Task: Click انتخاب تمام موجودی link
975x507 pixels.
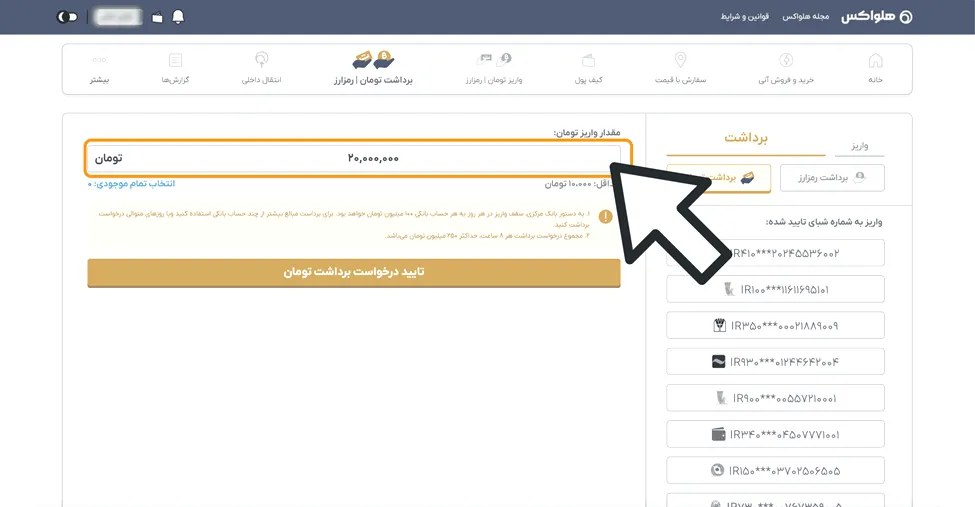Action: point(131,184)
